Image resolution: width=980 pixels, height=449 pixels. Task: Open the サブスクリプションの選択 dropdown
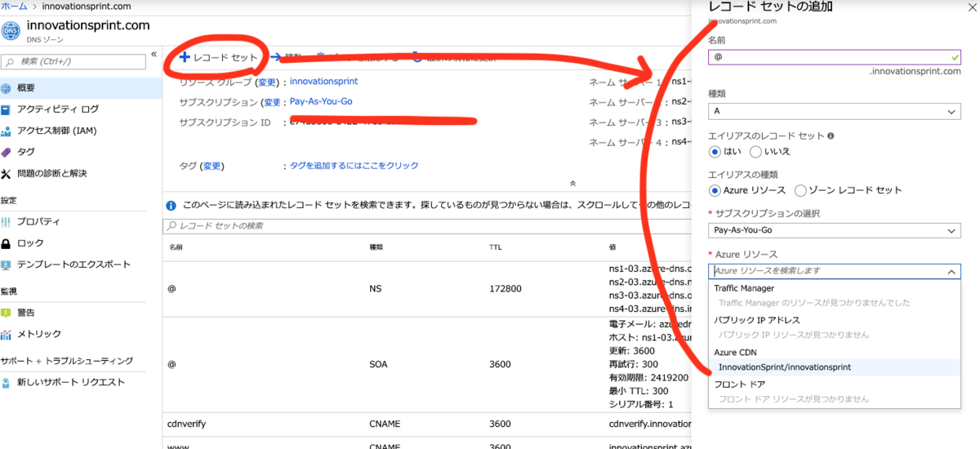coord(835,231)
